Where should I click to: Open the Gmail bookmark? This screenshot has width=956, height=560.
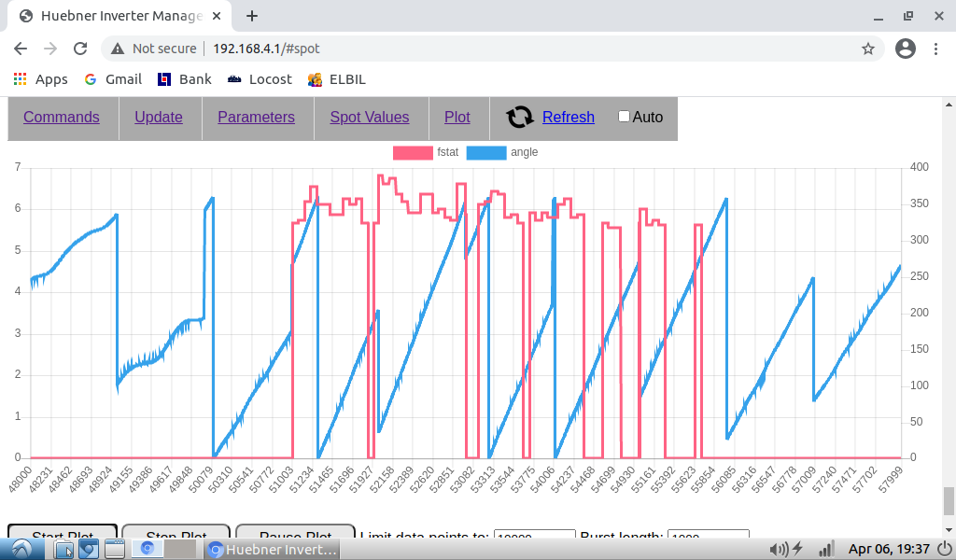(113, 79)
